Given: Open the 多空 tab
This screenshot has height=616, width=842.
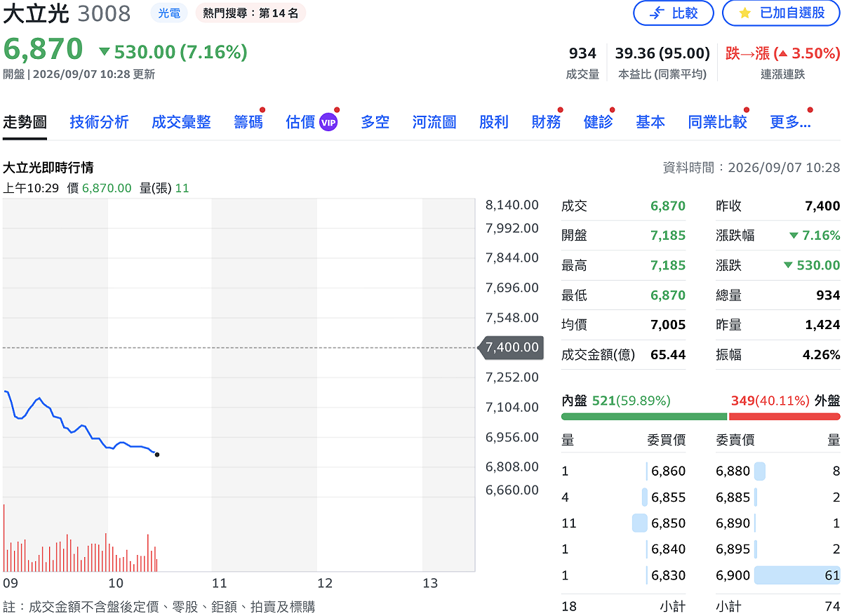Looking at the screenshot, I should (375, 122).
